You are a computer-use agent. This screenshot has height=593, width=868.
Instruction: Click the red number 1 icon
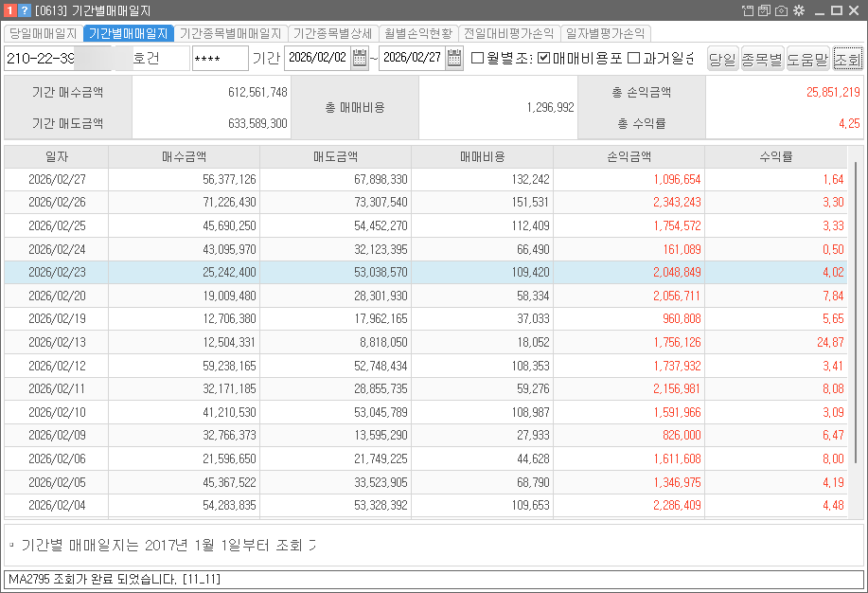coord(9,10)
